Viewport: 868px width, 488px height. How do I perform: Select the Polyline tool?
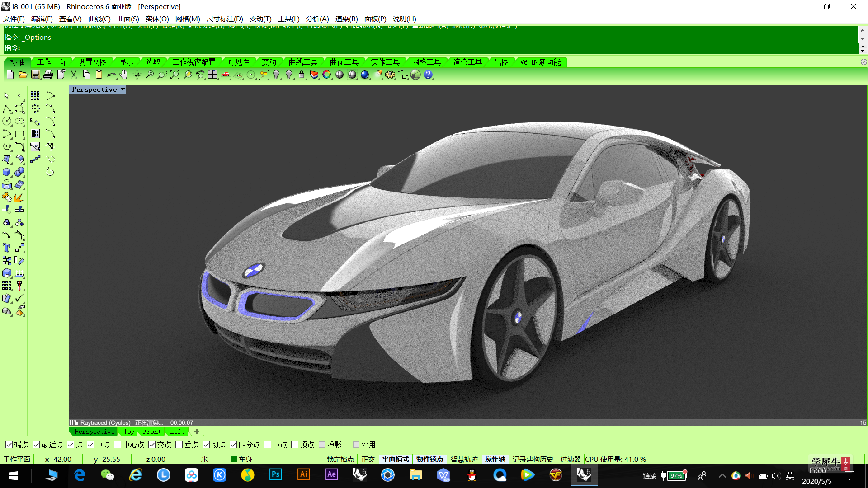click(x=7, y=109)
